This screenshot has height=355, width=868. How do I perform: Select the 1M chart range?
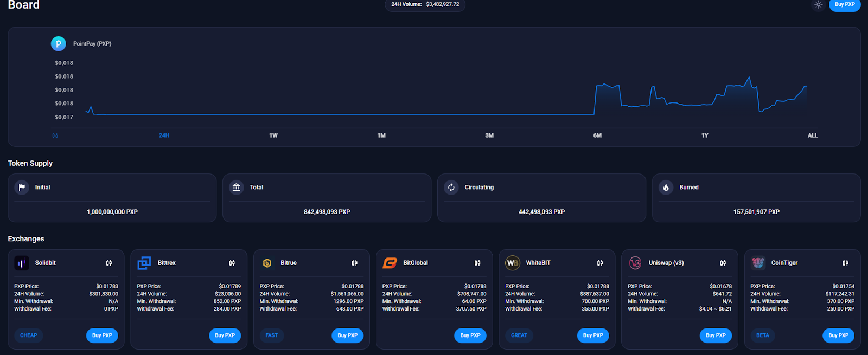tap(381, 135)
